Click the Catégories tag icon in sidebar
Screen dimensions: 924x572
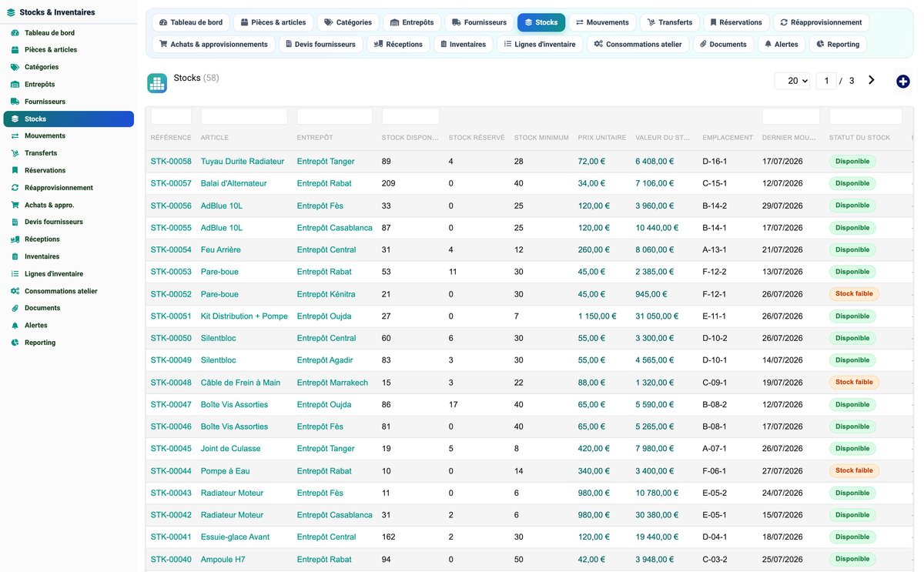[x=15, y=67]
